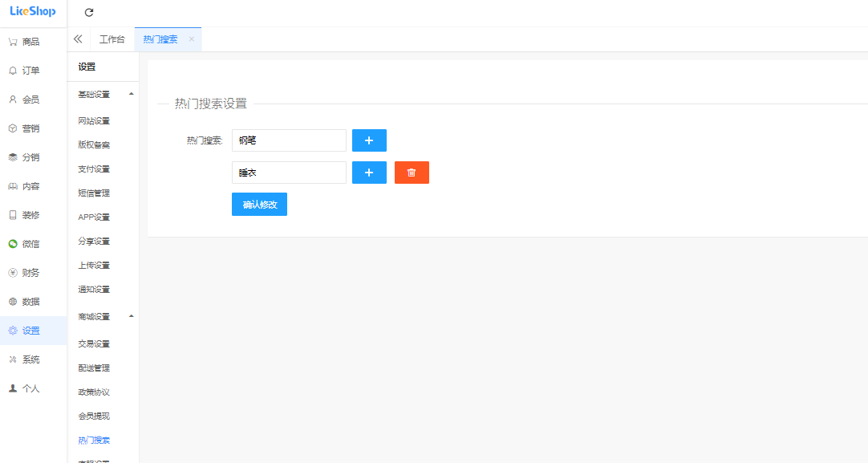Collapse the sidebar with the double-chevron icon

pos(78,39)
